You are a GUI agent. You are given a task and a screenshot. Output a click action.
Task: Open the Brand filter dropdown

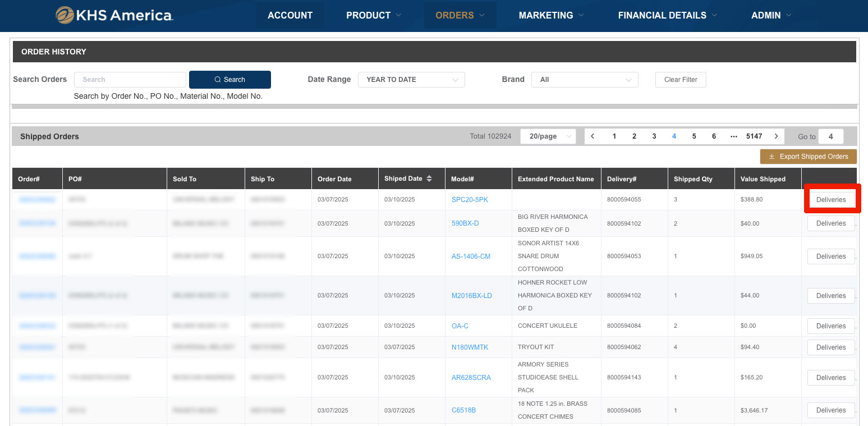(584, 80)
